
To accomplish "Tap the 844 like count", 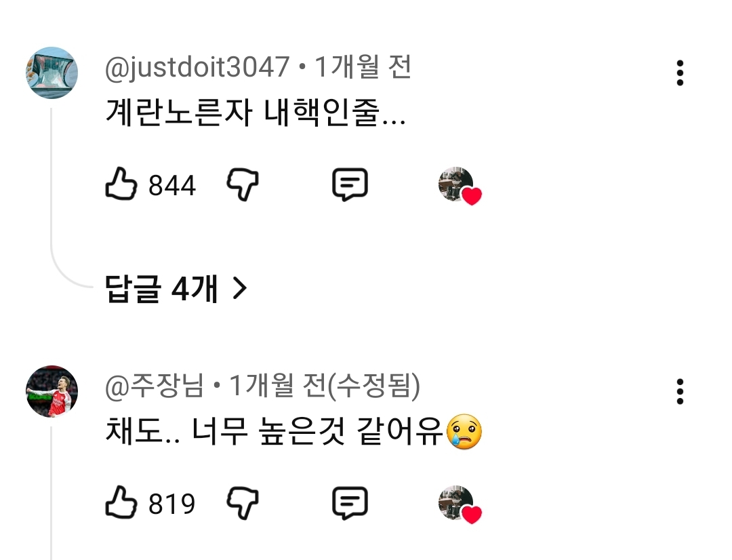I will tap(171, 185).
